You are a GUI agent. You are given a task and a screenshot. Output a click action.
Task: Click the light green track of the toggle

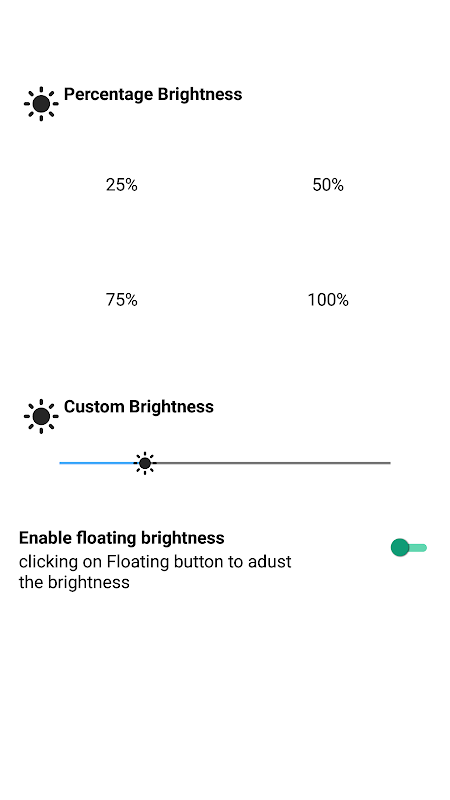point(419,547)
